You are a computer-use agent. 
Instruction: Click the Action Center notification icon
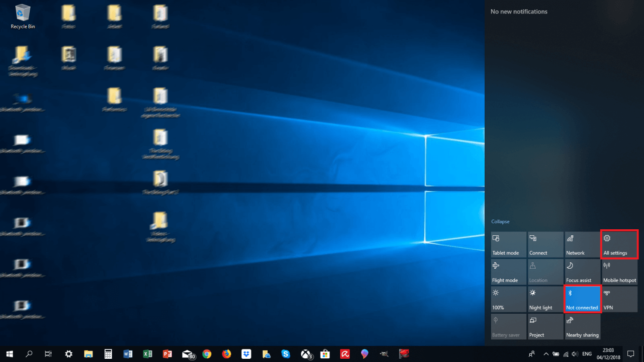[x=631, y=354]
